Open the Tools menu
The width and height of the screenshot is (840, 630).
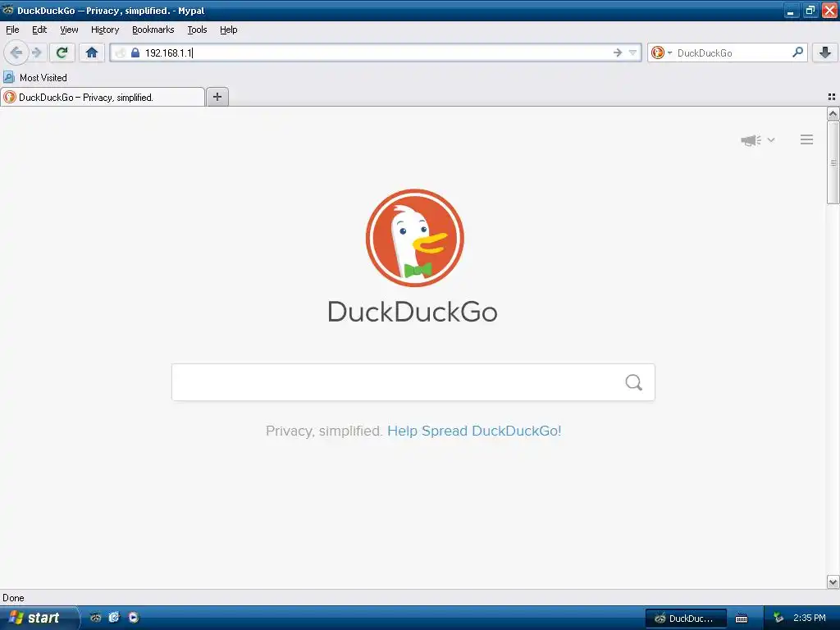click(197, 30)
